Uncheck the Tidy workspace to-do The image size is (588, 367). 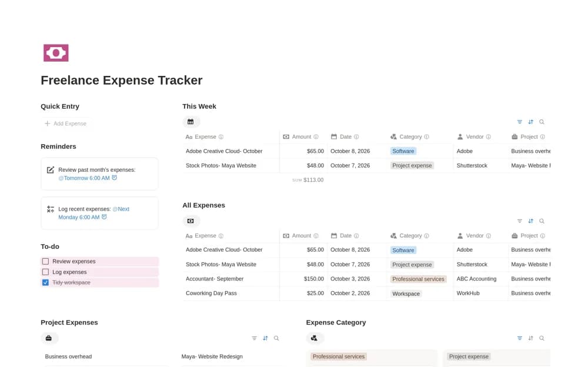46,282
